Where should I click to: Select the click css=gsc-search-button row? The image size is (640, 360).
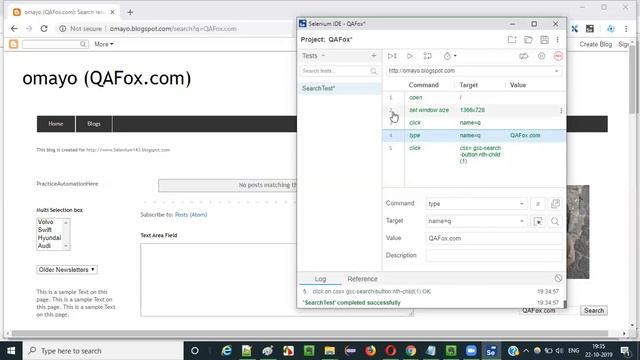point(474,154)
